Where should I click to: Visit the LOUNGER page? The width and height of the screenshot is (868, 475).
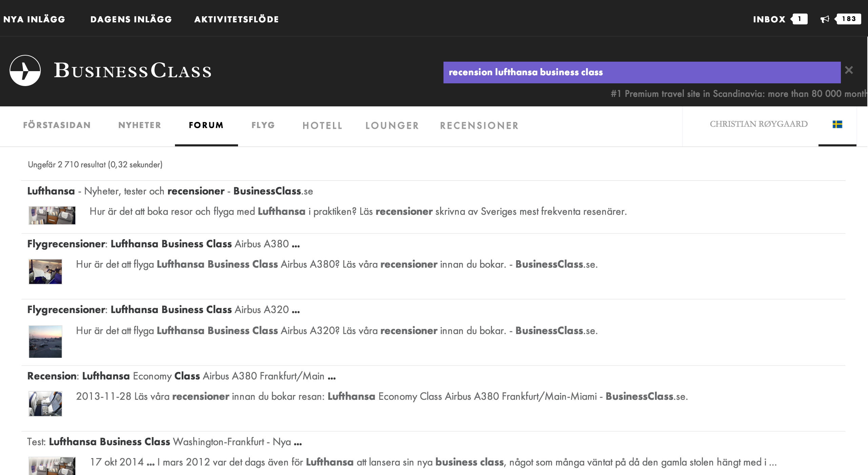[x=392, y=125]
